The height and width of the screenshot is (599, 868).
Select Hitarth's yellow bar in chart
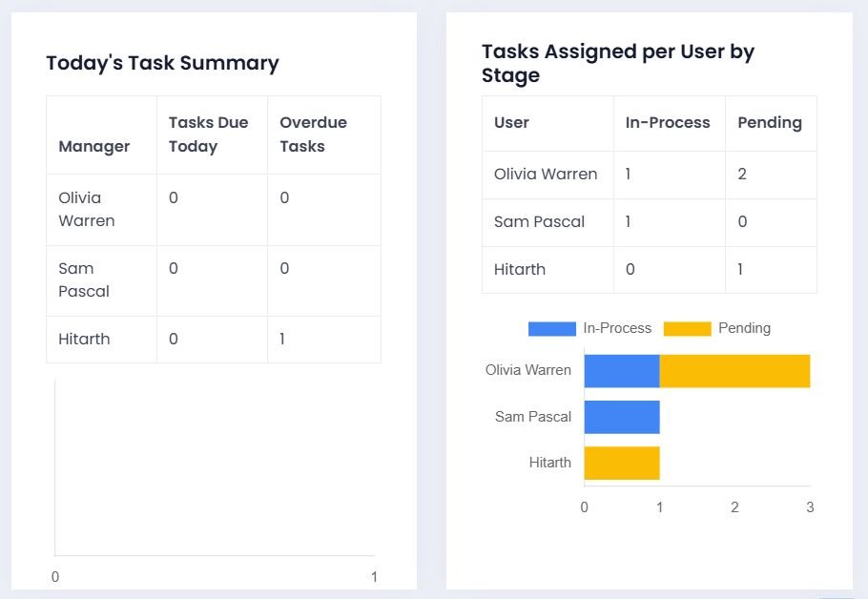pyautogui.click(x=621, y=463)
